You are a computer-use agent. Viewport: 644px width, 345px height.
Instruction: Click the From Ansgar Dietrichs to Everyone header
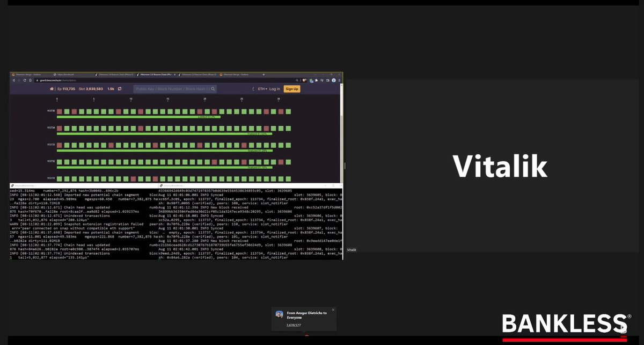coord(306,315)
